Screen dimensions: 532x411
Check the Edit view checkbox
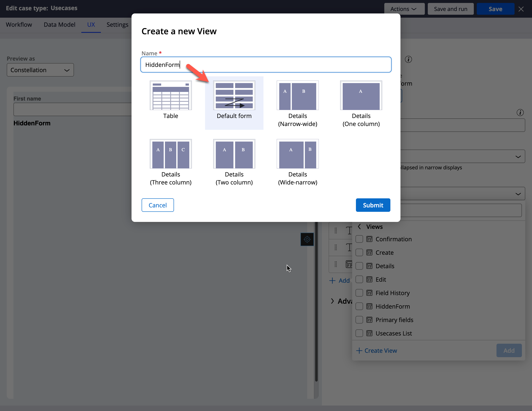[359, 279]
